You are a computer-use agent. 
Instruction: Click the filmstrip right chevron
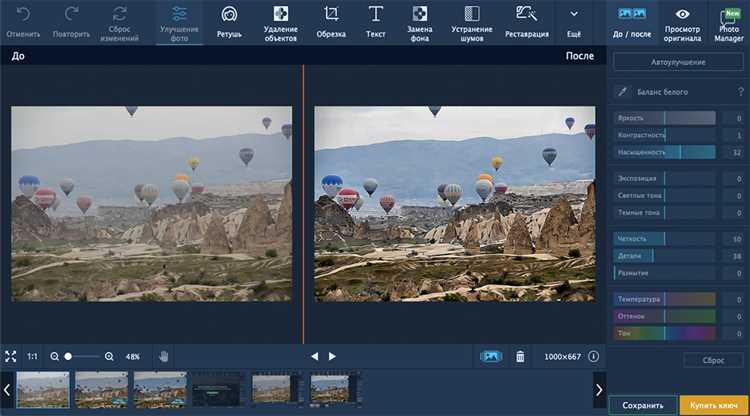[599, 390]
